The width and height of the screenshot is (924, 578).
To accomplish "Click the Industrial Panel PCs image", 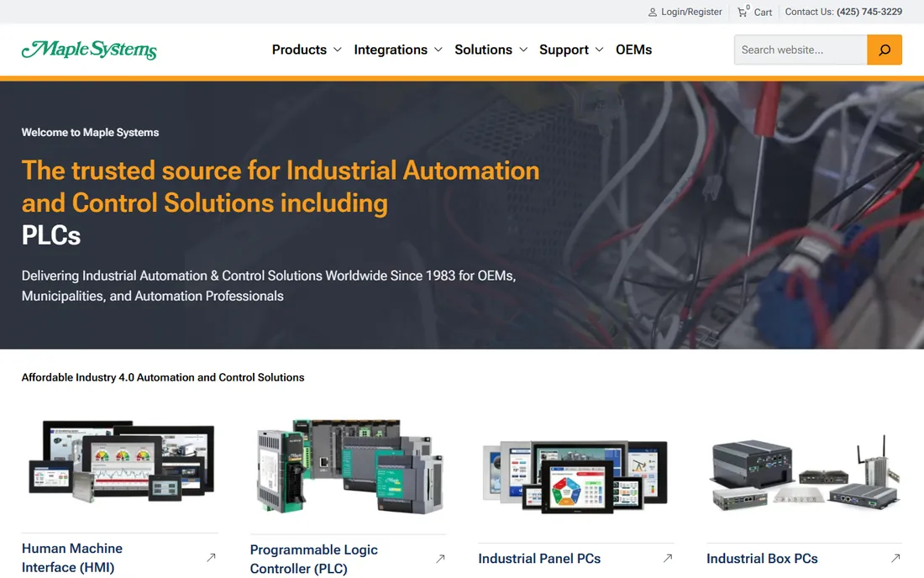I will pyautogui.click(x=575, y=476).
